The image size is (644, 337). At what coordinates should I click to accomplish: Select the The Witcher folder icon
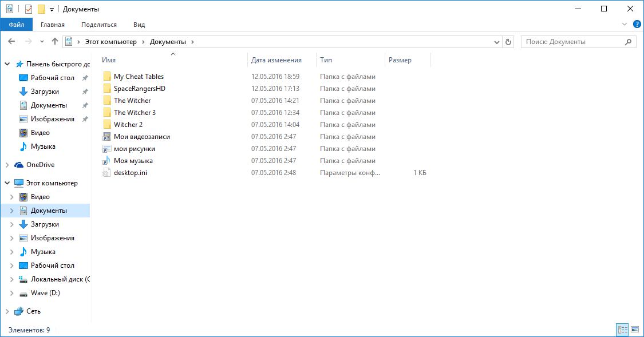pyautogui.click(x=107, y=101)
